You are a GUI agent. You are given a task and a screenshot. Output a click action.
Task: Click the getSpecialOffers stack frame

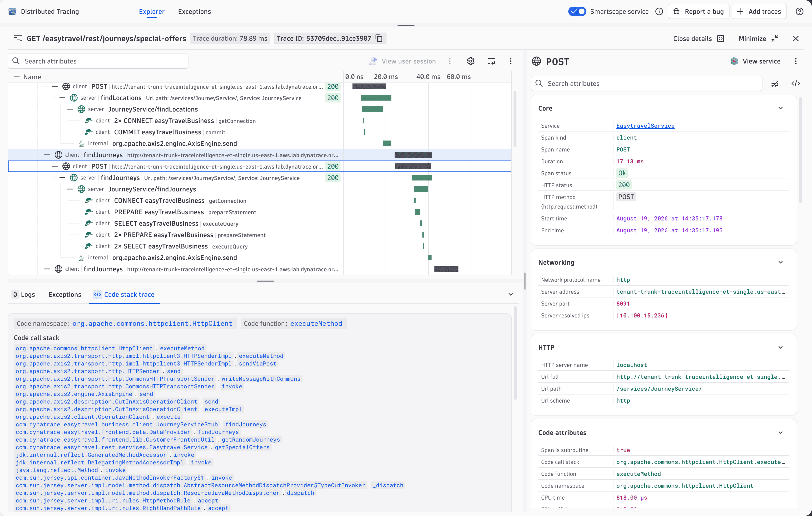(x=242, y=447)
